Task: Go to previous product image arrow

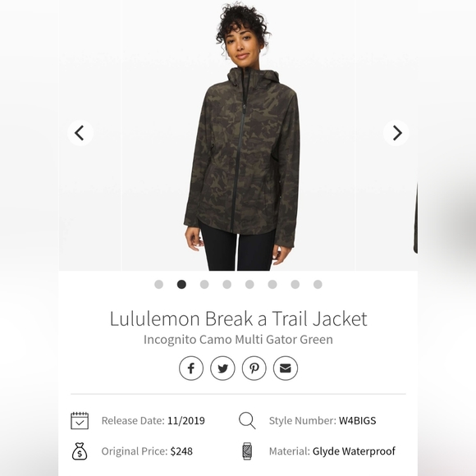Action: (x=80, y=133)
